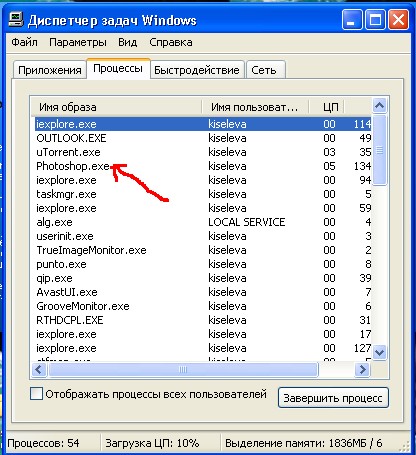Click CPU value 05 in Photoshop.exe row
This screenshot has width=416, height=455.
pos(329,166)
